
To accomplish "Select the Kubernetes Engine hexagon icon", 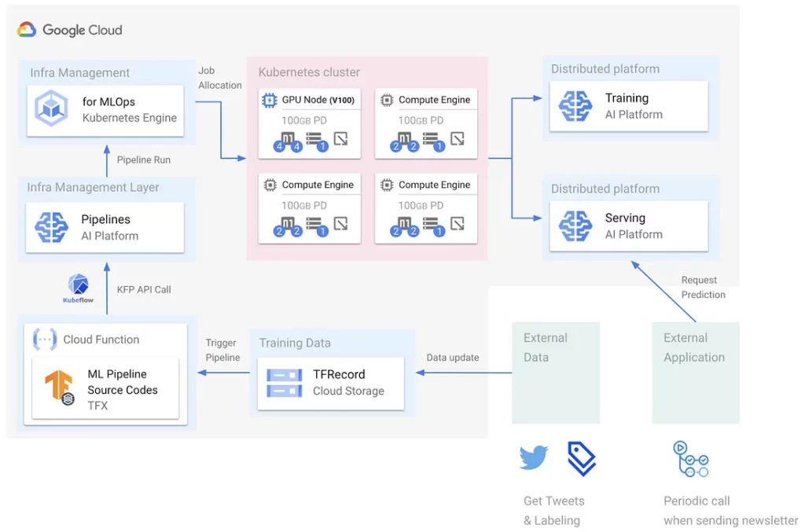I will (x=52, y=109).
